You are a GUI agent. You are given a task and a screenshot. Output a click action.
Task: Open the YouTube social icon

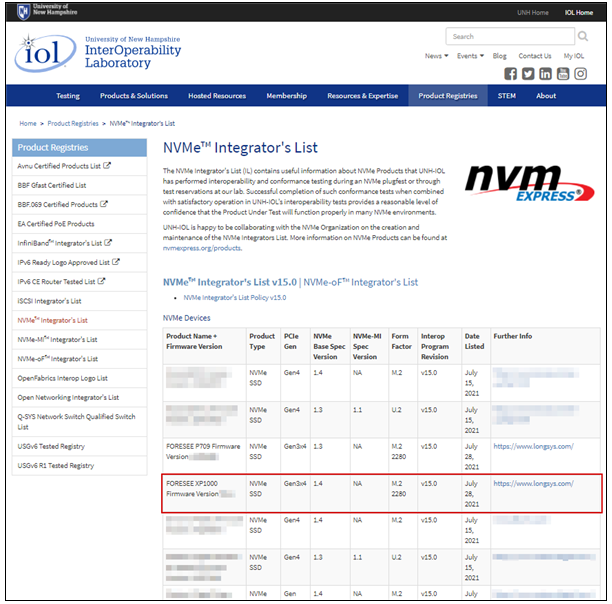coord(562,73)
